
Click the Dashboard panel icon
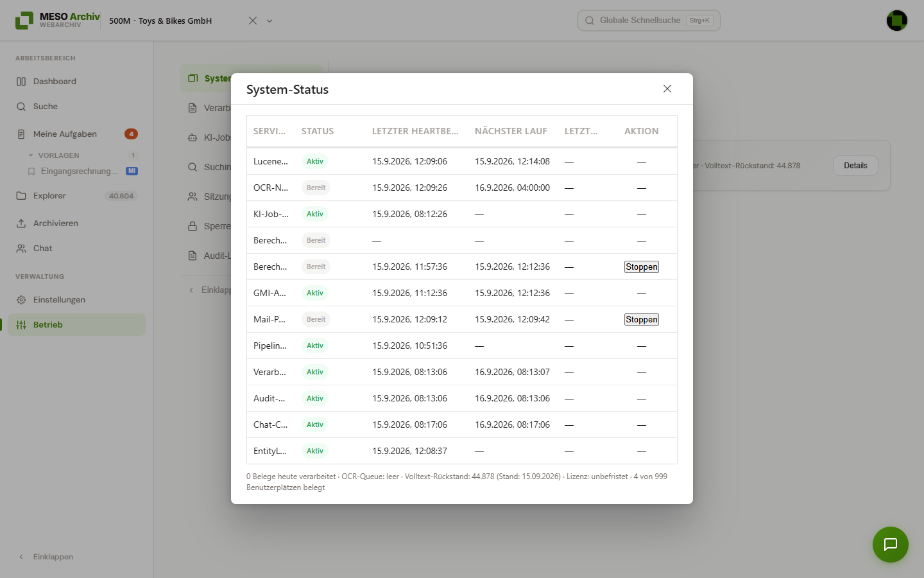tap(21, 82)
